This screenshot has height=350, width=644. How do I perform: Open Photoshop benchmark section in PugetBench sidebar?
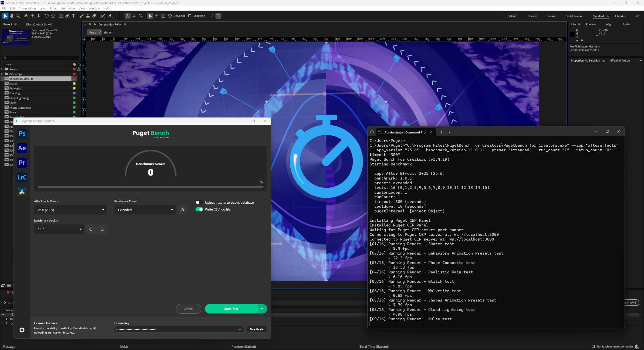22,134
